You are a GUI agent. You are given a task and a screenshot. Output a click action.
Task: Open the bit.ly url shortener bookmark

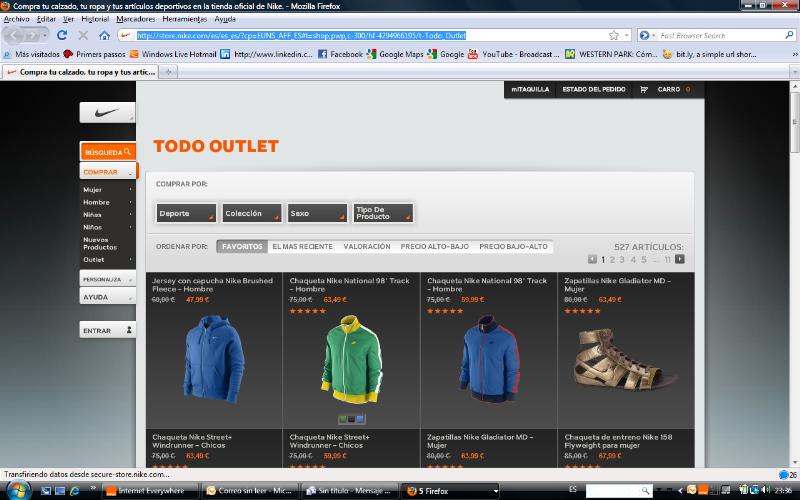pos(709,54)
